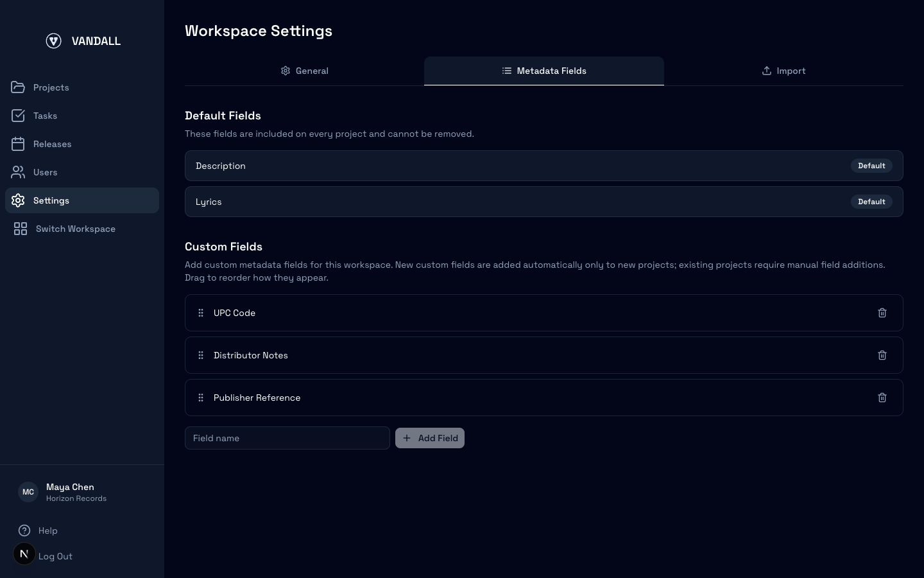Click the Lyrics default field row
The image size is (924, 578).
click(x=544, y=202)
